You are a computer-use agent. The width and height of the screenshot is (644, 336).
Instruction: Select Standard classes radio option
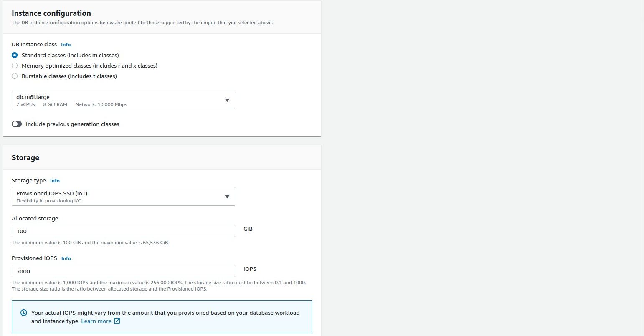click(x=15, y=55)
